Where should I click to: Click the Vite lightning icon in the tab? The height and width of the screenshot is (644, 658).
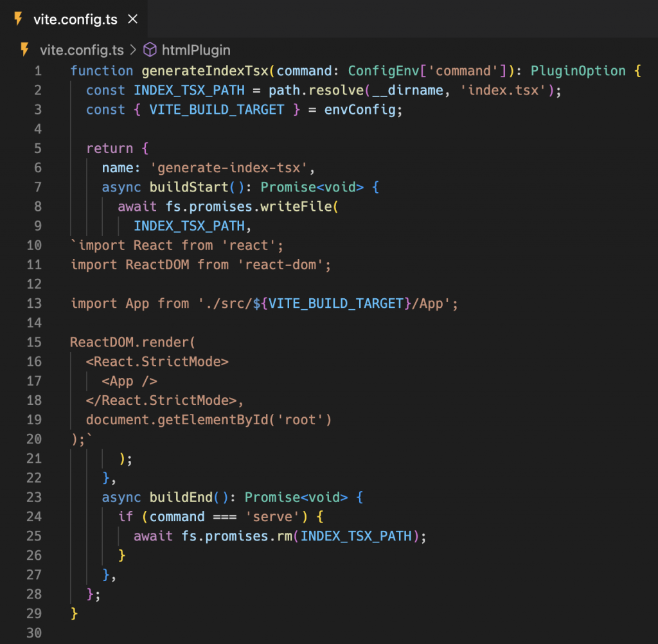pyautogui.click(x=18, y=19)
